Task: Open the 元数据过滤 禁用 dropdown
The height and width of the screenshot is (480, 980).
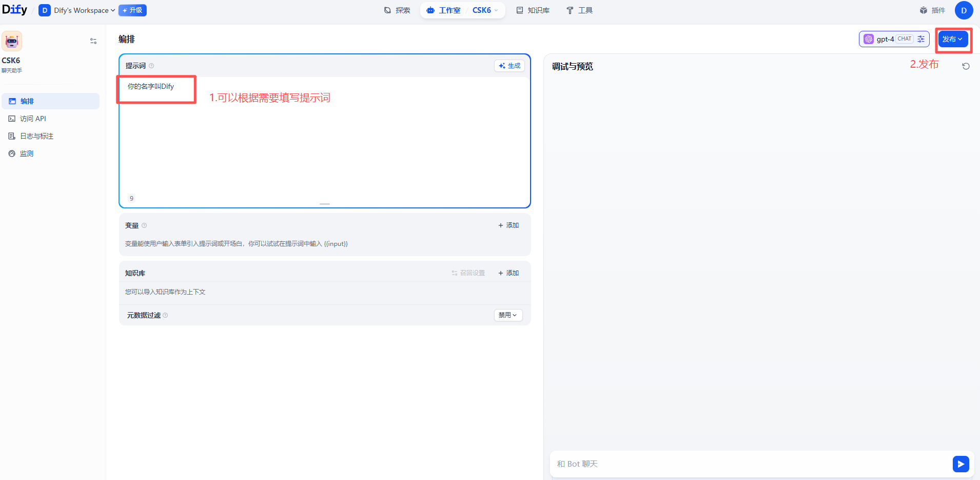Action: point(507,315)
